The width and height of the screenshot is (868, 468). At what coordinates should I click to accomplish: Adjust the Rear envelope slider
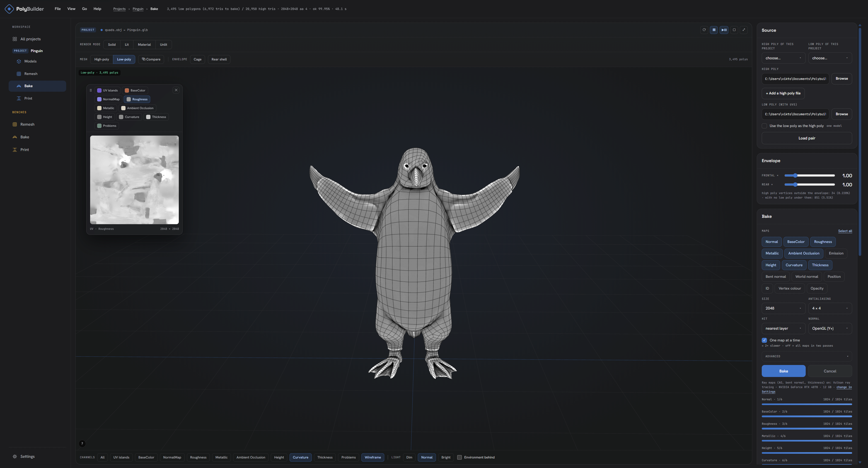(x=809, y=185)
